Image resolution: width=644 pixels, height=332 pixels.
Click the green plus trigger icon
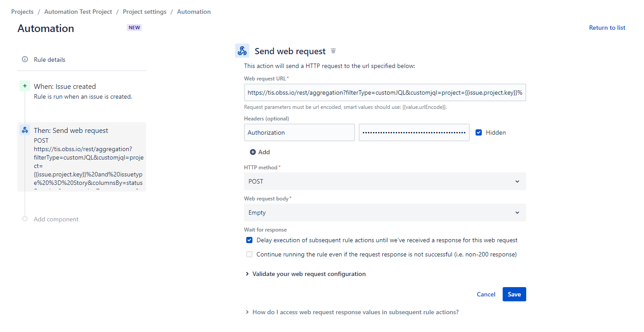(25, 86)
